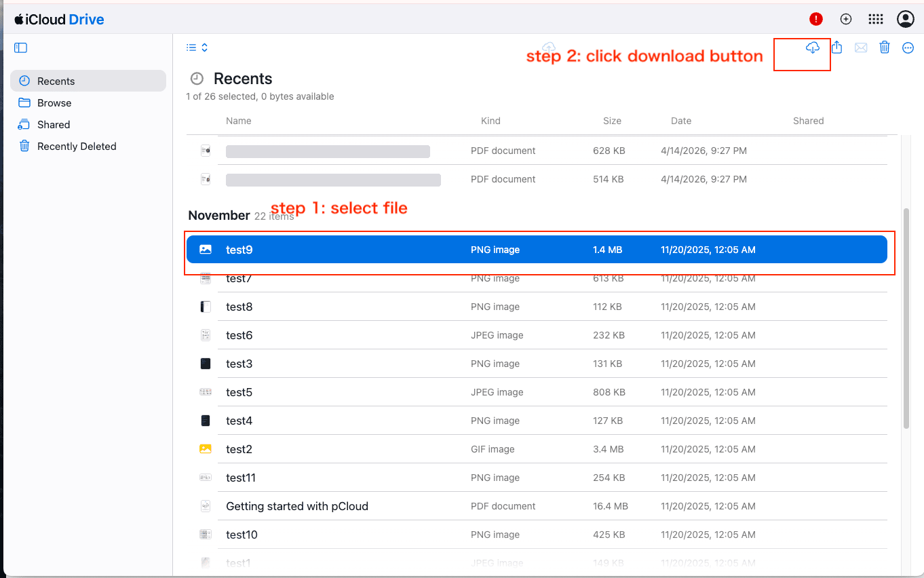Select the test8 file row

[537, 307]
